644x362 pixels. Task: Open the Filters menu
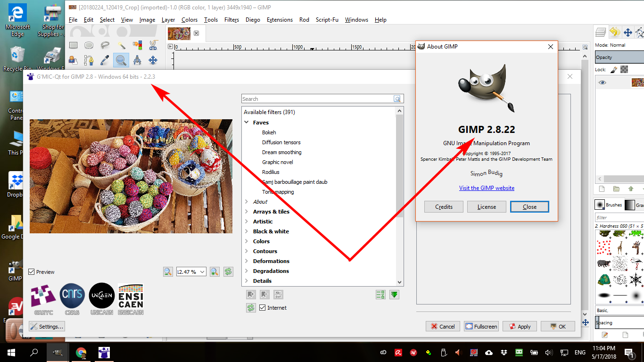231,20
